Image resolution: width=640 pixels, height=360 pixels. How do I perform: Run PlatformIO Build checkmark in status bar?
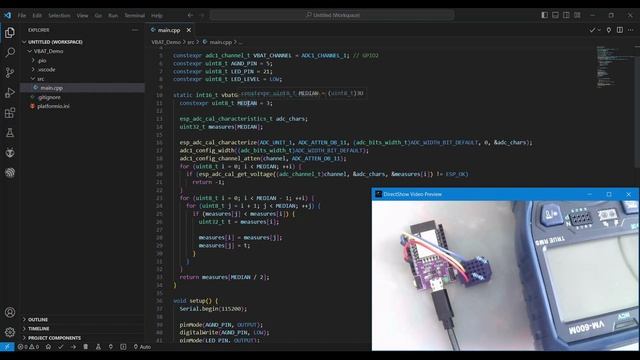[x=61, y=347]
